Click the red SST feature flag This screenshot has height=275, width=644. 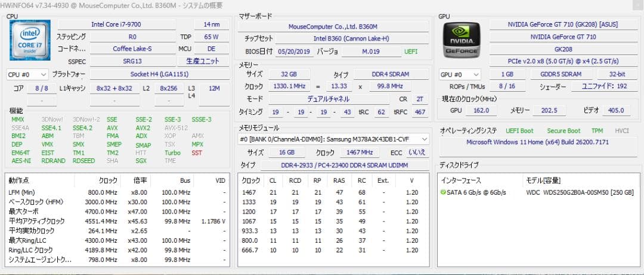[197, 153]
